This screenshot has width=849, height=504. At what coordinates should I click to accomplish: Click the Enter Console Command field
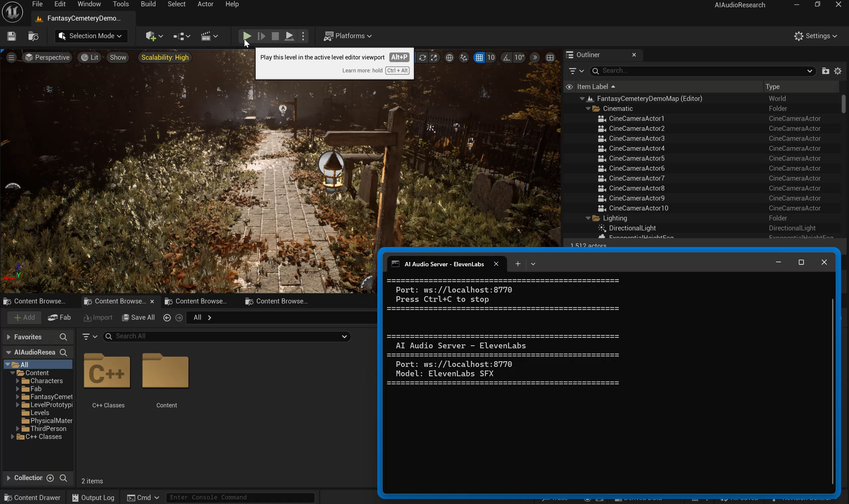[240, 498]
